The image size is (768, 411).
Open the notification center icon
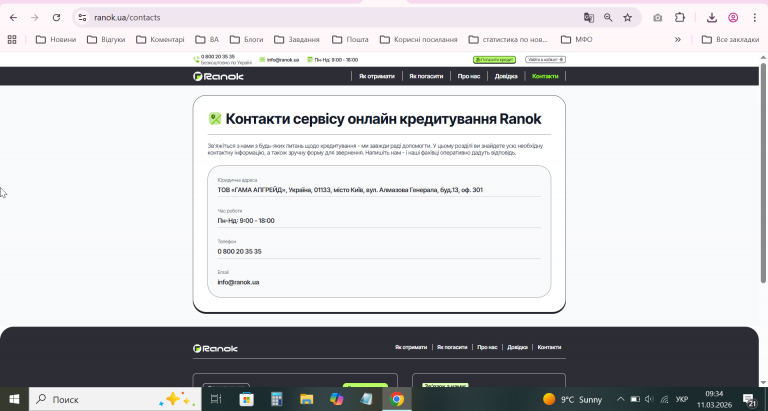coord(749,399)
